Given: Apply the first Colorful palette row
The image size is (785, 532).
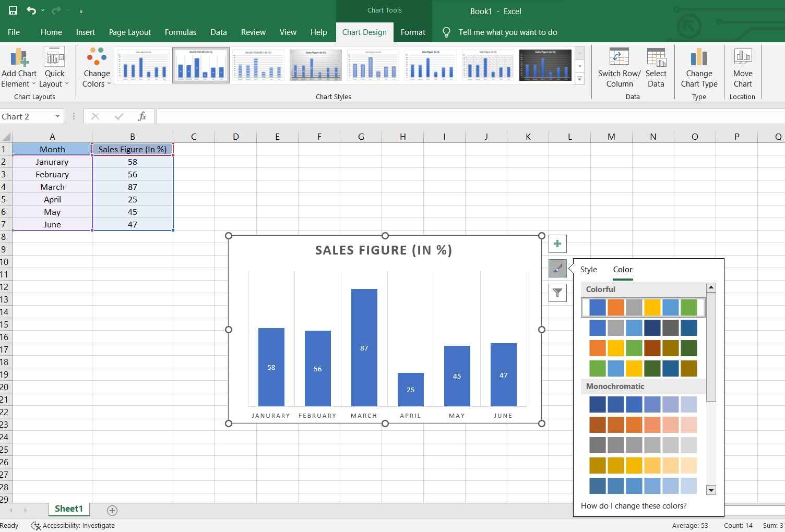Looking at the screenshot, I should coord(643,308).
